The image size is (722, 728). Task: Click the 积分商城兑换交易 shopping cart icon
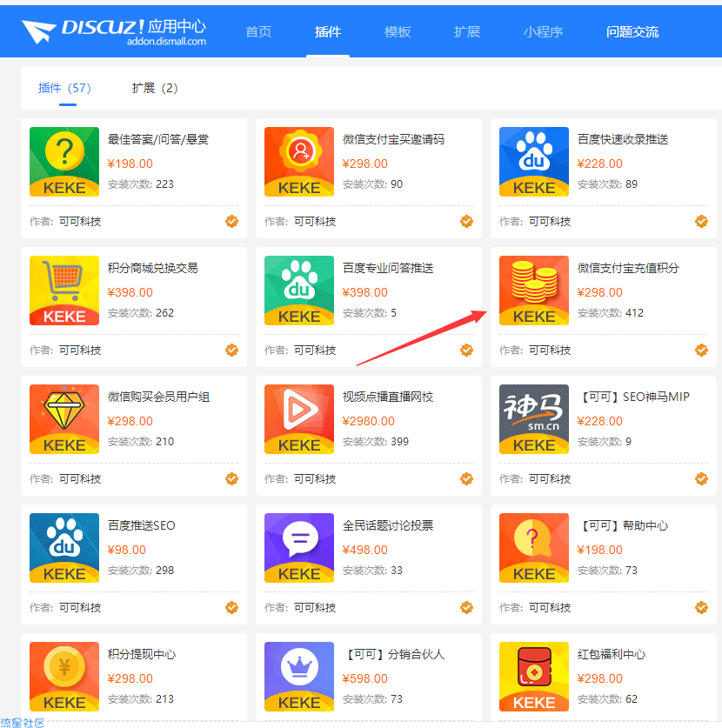pos(64,291)
